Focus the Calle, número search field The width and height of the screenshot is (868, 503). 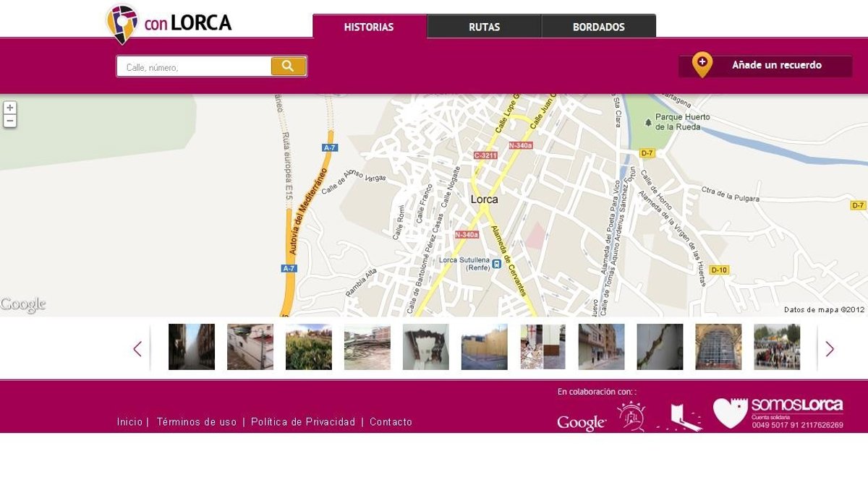[194, 67]
